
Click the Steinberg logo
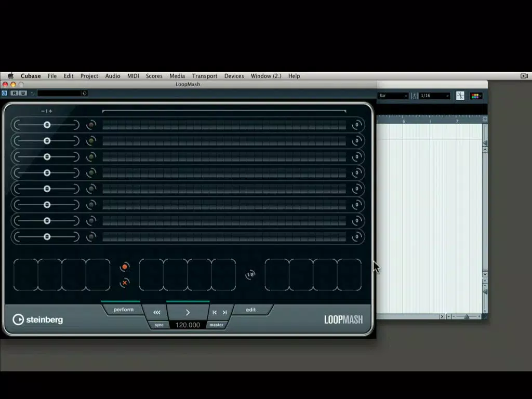[37, 320]
